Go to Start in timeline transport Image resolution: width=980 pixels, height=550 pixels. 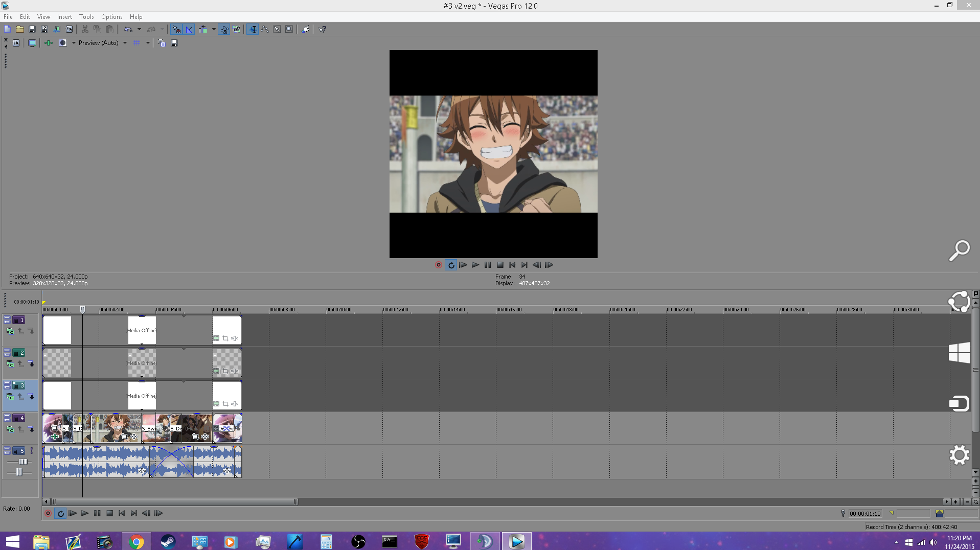tap(122, 513)
